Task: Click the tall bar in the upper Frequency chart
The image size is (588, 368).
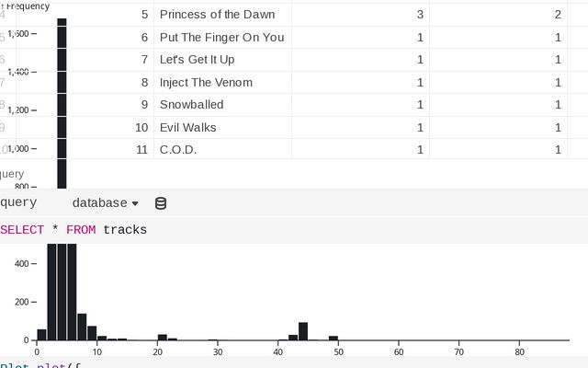Action: (x=62, y=101)
